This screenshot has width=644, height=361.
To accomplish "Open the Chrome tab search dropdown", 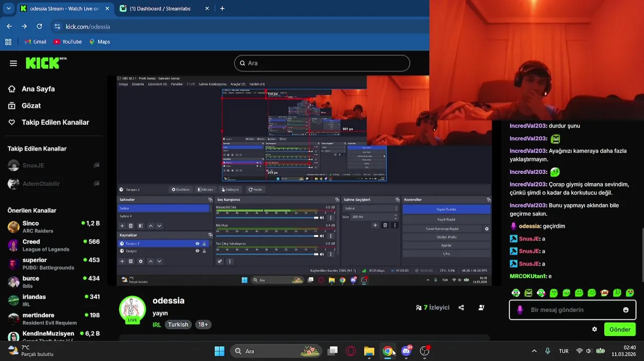I will click(x=9, y=9).
